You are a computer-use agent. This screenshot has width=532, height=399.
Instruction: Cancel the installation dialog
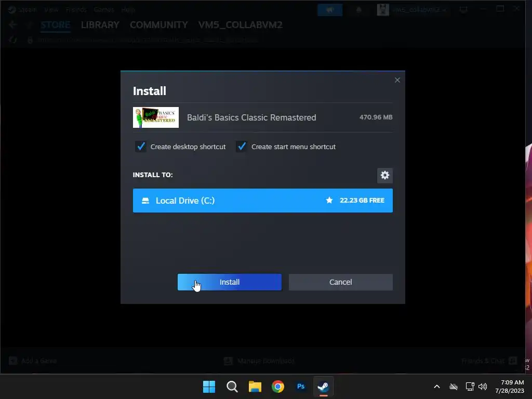click(x=341, y=282)
